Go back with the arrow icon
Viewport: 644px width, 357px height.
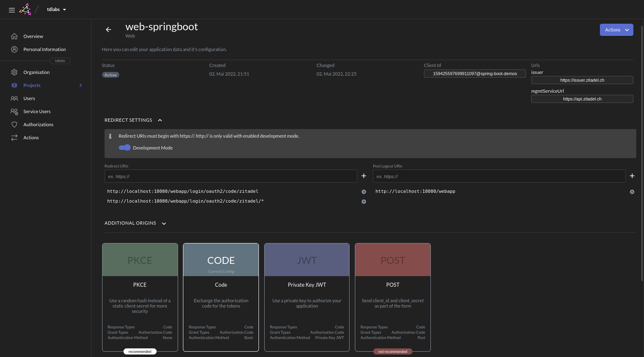tap(109, 29)
